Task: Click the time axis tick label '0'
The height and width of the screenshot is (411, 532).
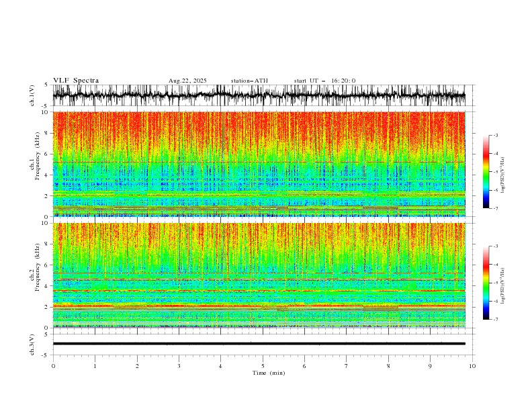Action: 53,366
